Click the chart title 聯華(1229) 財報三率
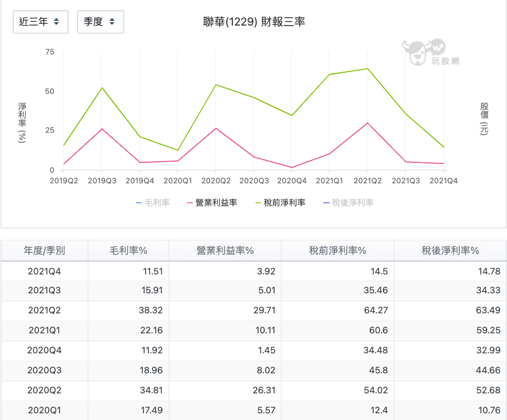 254,22
